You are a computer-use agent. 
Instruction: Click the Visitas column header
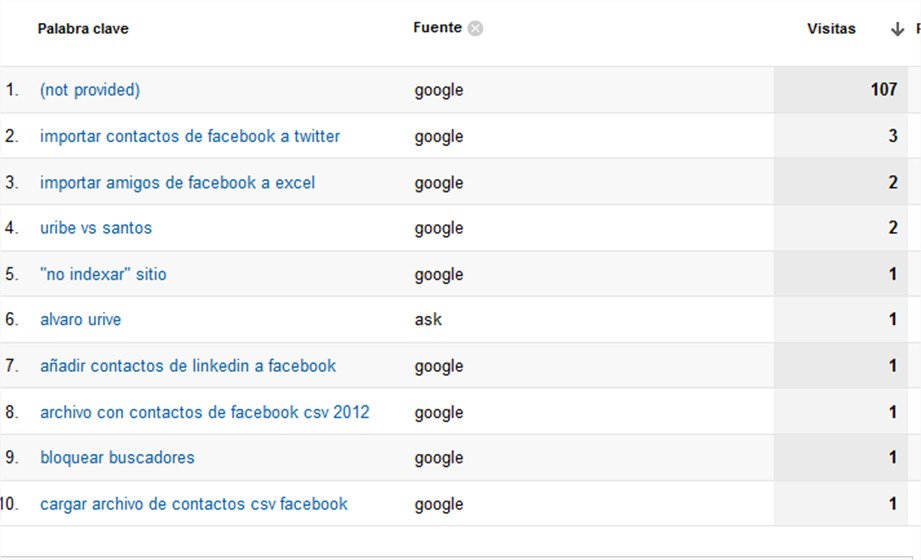[831, 28]
